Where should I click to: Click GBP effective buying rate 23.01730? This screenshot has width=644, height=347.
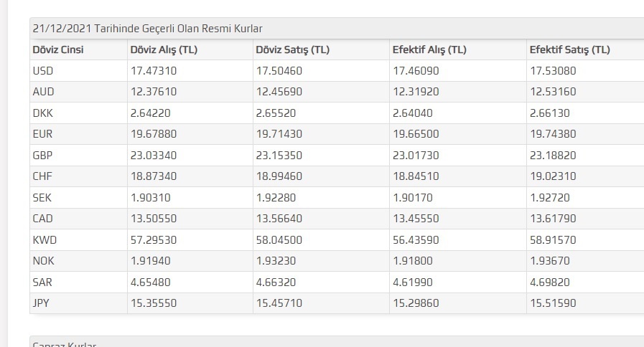pos(416,156)
